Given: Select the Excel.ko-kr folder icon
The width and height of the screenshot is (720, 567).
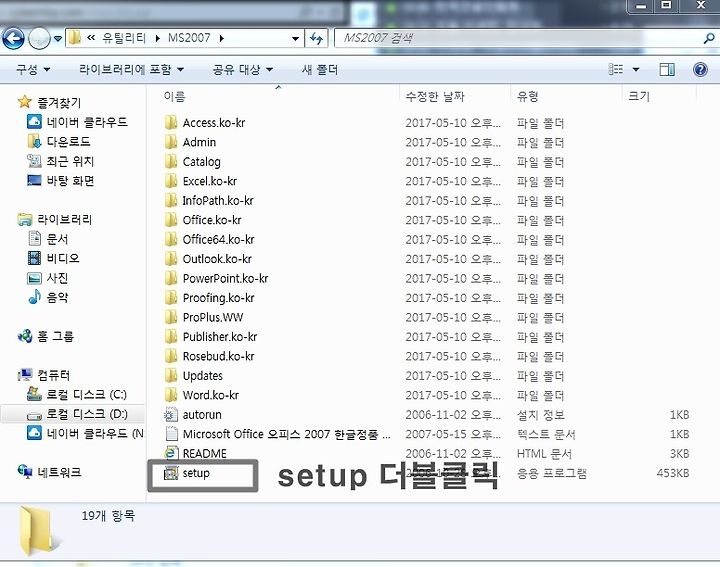Looking at the screenshot, I should [x=171, y=181].
